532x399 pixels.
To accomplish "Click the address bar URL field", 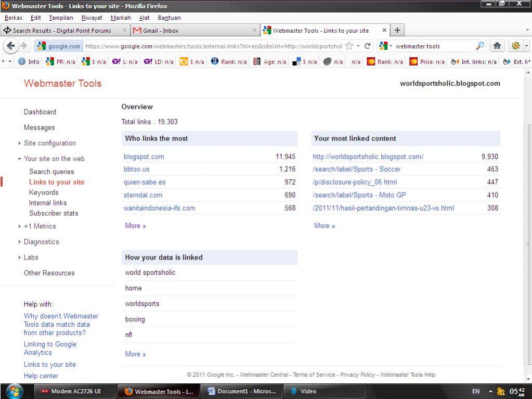I will (x=214, y=46).
